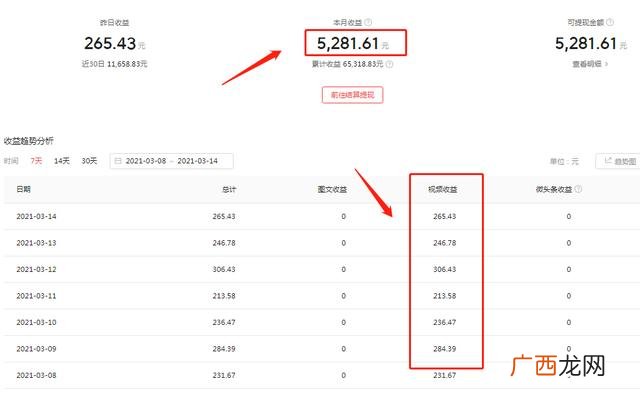Click the date cell 2021-03-14
This screenshot has width=640, height=394.
36,216
